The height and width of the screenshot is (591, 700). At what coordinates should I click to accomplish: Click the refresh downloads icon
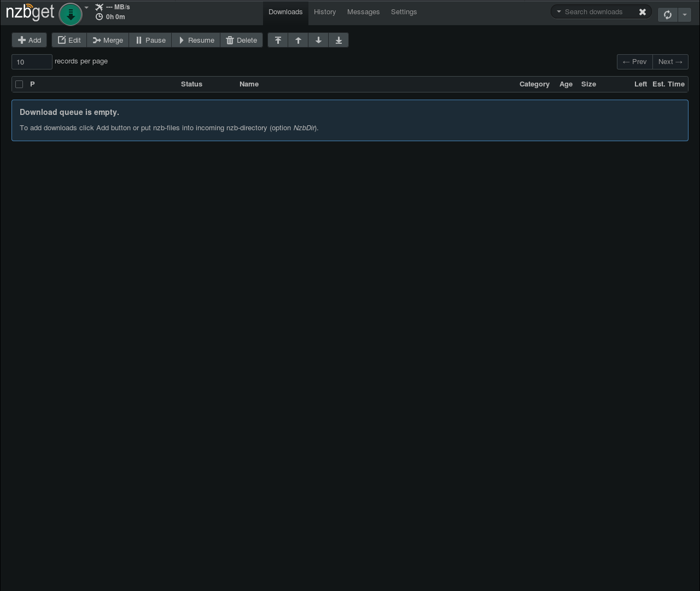pyautogui.click(x=667, y=15)
